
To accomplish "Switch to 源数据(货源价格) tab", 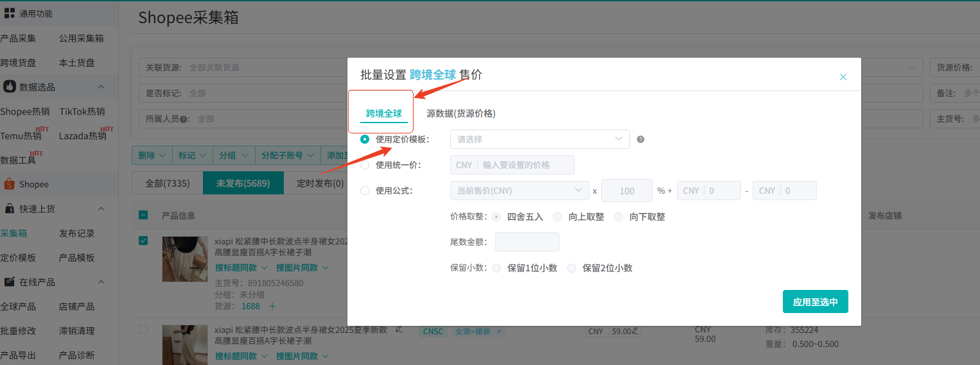I will point(461,114).
